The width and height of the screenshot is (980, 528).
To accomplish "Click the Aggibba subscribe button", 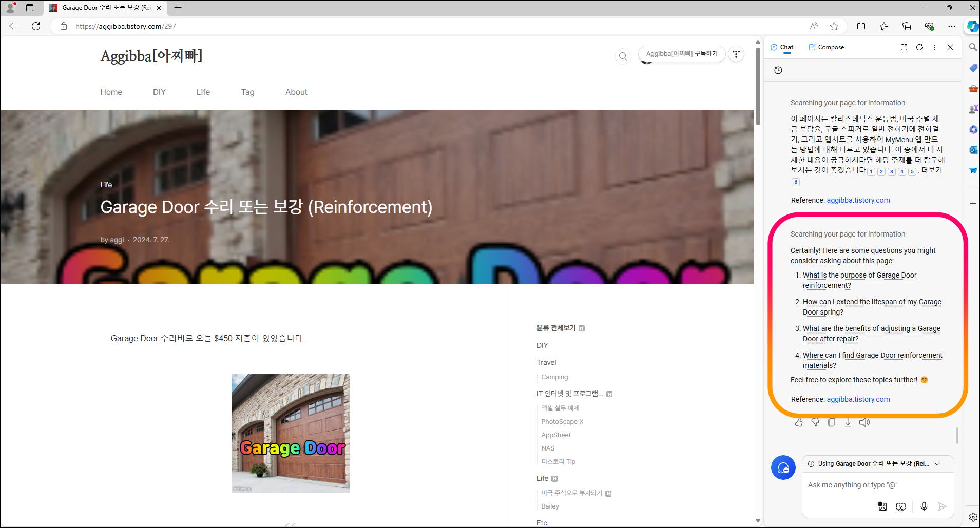I will point(682,54).
